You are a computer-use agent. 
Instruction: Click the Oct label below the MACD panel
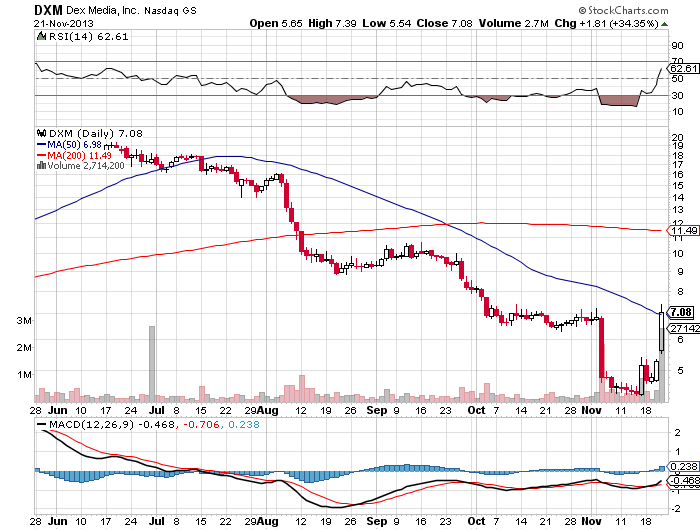pos(476,521)
